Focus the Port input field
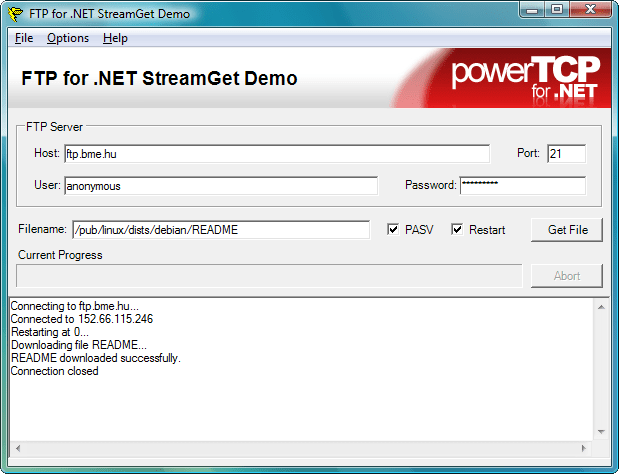Screen dimensions: 619x474 click(x=566, y=154)
